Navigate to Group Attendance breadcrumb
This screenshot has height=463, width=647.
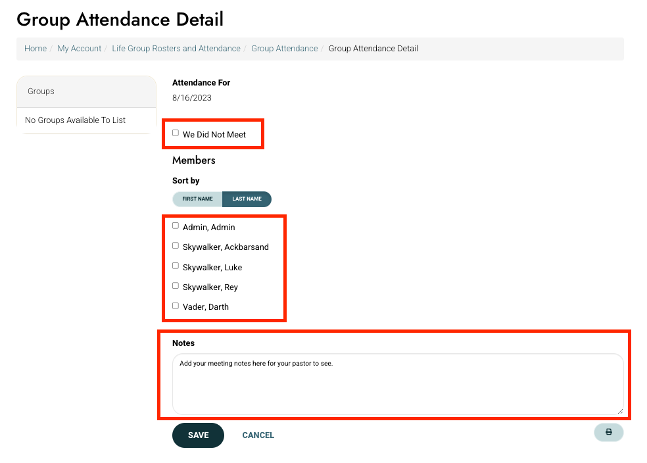point(284,48)
